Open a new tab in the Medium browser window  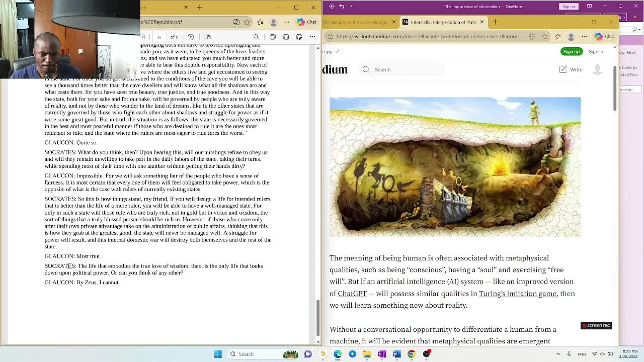click(496, 22)
